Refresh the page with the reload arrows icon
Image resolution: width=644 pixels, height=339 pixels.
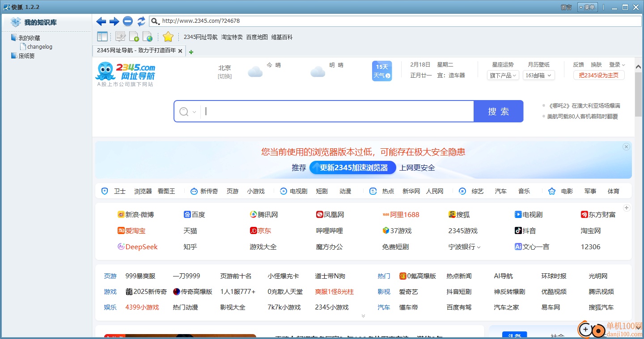(x=141, y=21)
